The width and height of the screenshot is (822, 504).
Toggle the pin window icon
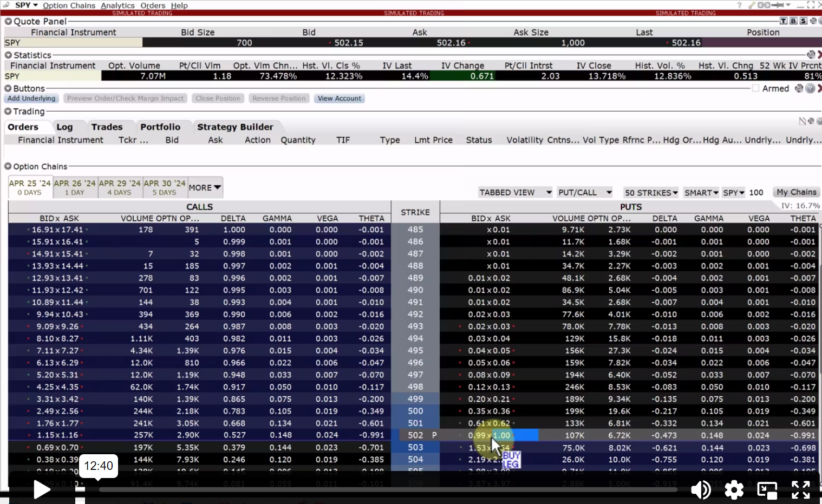[x=778, y=5]
